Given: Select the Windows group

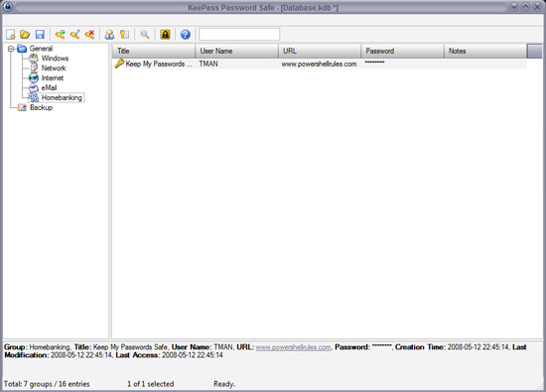Looking at the screenshot, I should pos(55,59).
